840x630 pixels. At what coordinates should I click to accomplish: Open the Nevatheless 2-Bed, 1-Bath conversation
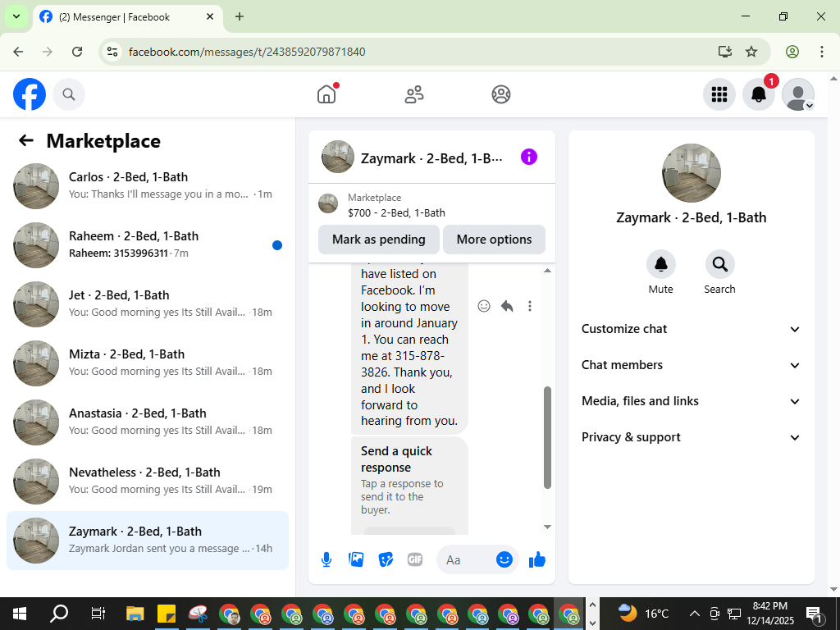coord(148,481)
